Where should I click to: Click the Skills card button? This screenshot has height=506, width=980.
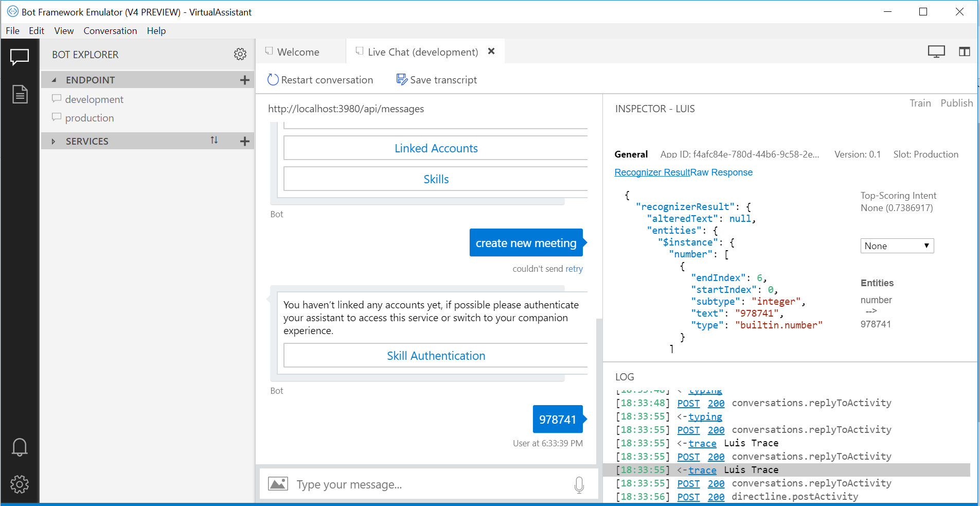pyautogui.click(x=436, y=179)
